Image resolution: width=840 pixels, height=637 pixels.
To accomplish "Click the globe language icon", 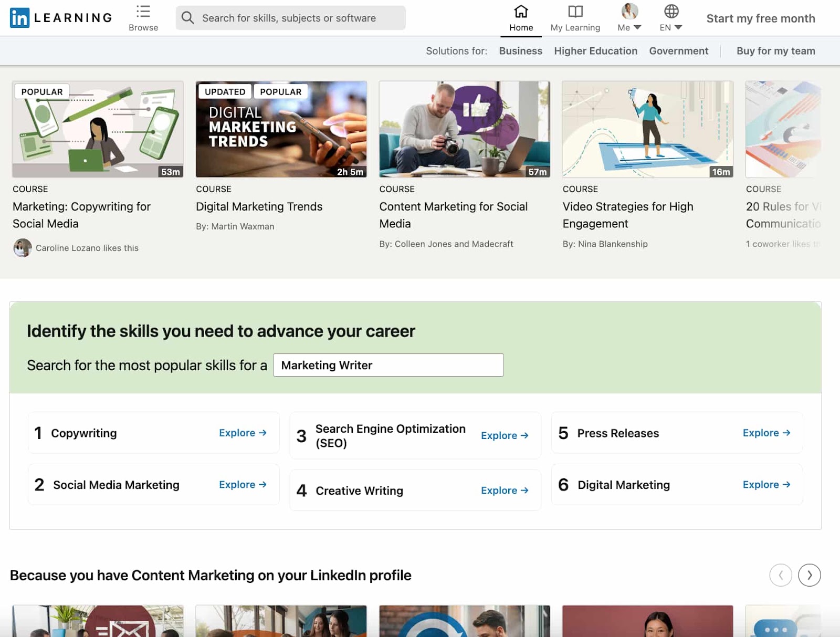I will click(x=671, y=11).
